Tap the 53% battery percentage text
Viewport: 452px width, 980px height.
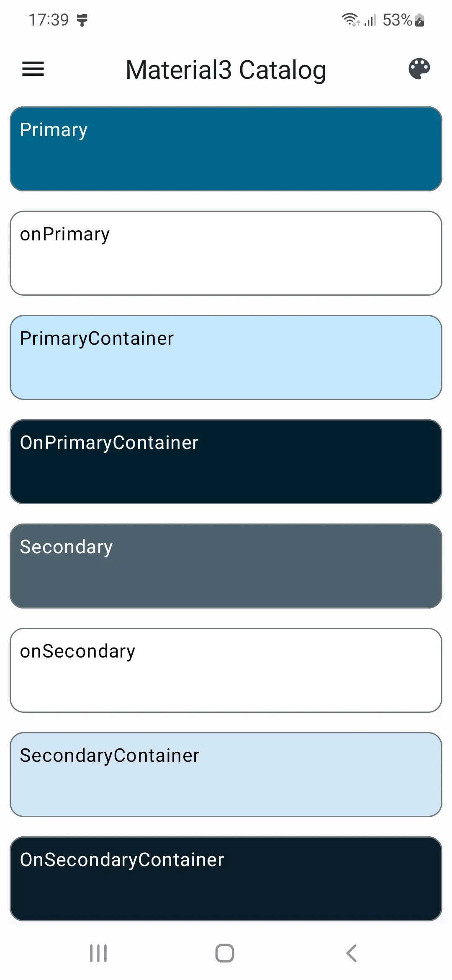[398, 20]
